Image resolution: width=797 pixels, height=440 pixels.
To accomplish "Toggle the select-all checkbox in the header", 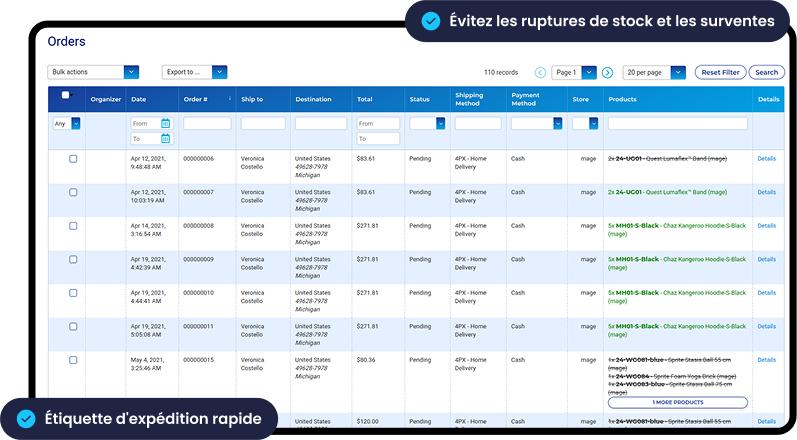I will 66,95.
